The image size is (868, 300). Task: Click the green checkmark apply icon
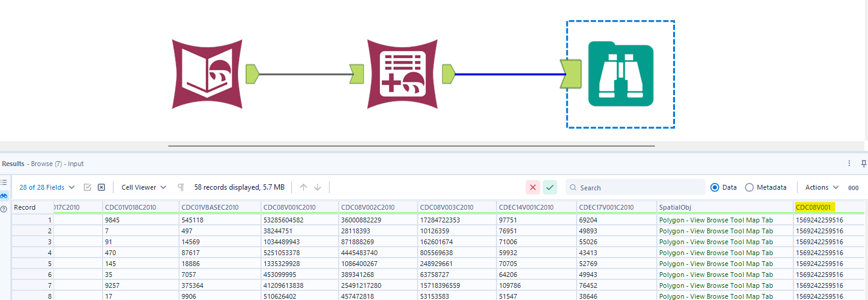click(550, 187)
